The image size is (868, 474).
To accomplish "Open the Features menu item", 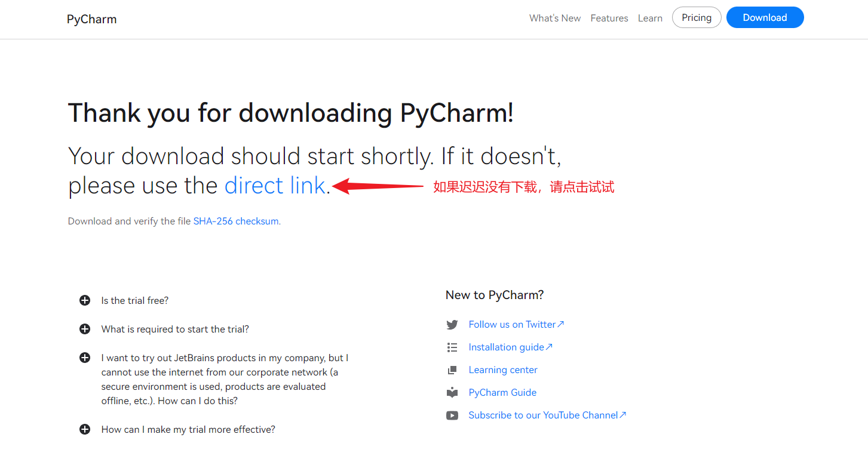I will pyautogui.click(x=609, y=19).
